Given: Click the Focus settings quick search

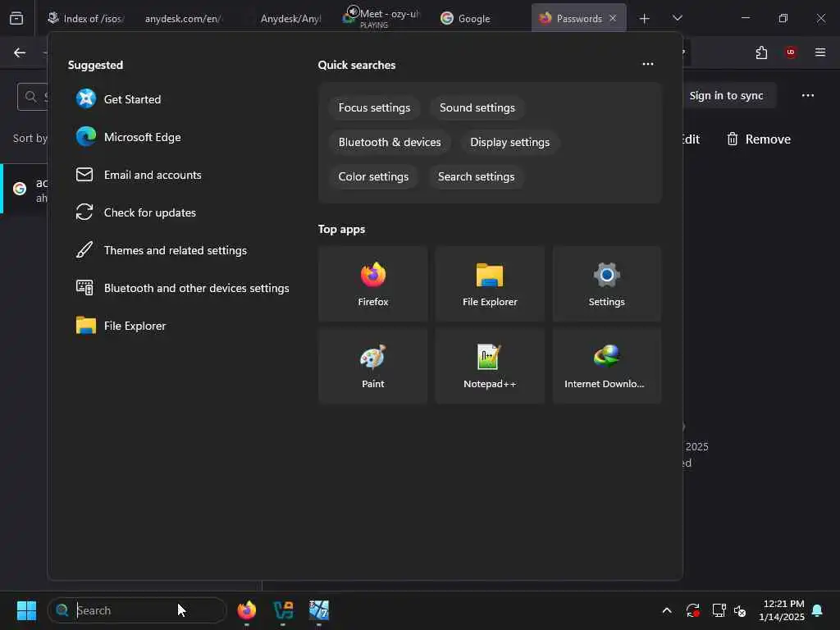Looking at the screenshot, I should tap(374, 107).
